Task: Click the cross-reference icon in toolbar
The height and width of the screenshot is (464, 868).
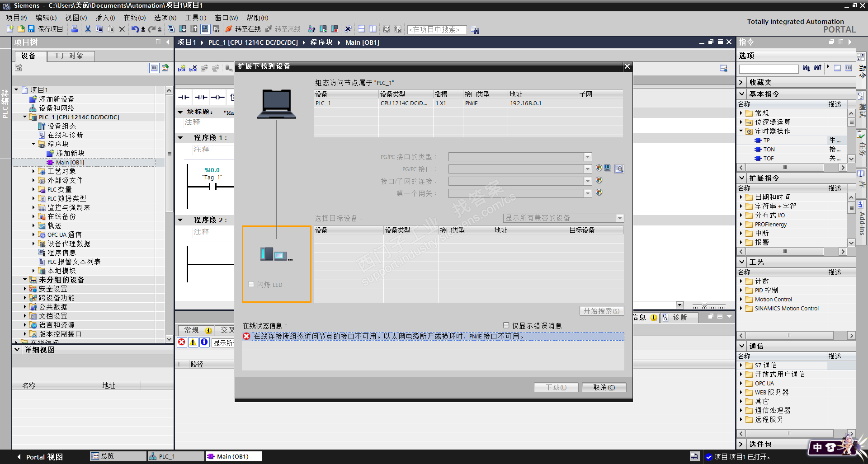Action: coord(348,29)
